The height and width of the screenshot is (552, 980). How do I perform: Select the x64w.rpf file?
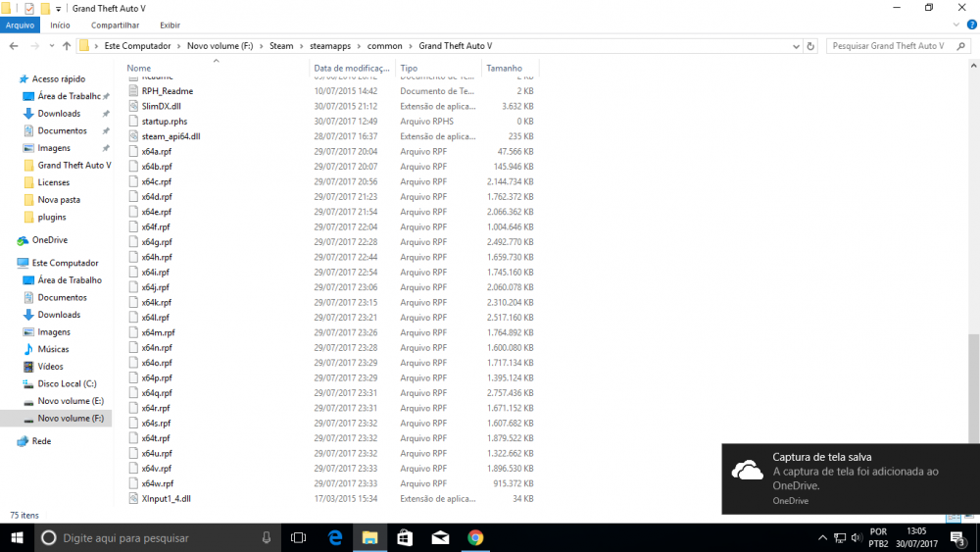click(157, 484)
